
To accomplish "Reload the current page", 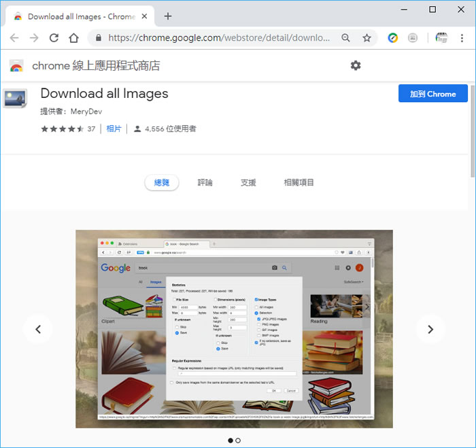I will (54, 38).
